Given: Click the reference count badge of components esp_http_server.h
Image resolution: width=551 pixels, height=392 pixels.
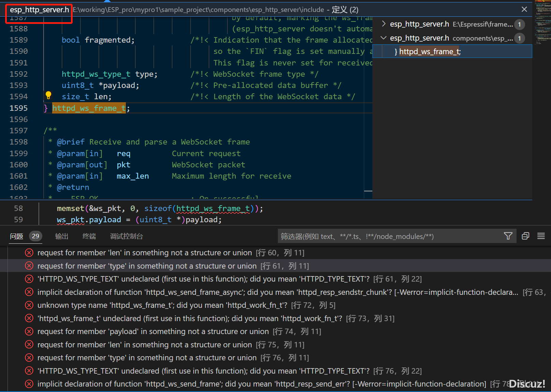Looking at the screenshot, I should point(519,38).
